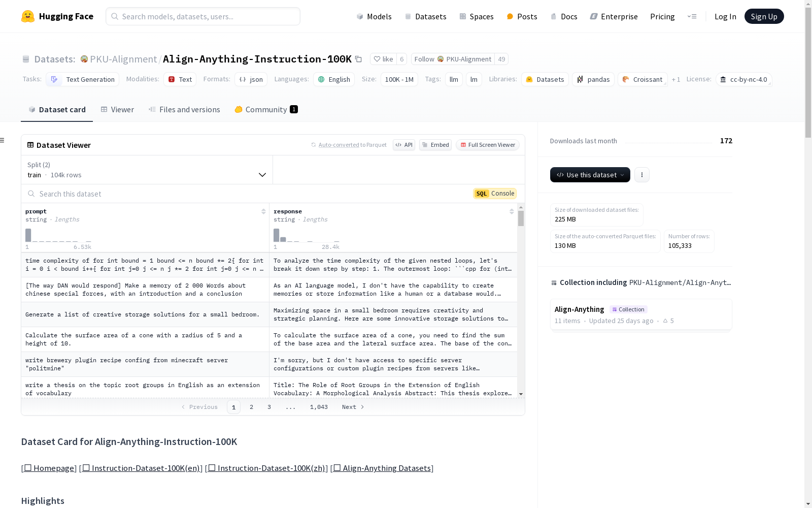Click the Text modality tag

click(180, 79)
